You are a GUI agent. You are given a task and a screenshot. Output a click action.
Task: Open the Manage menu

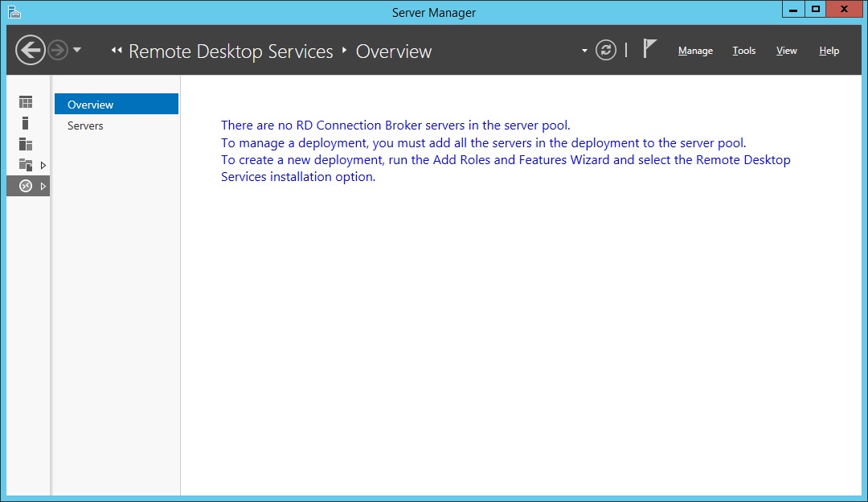click(x=695, y=51)
